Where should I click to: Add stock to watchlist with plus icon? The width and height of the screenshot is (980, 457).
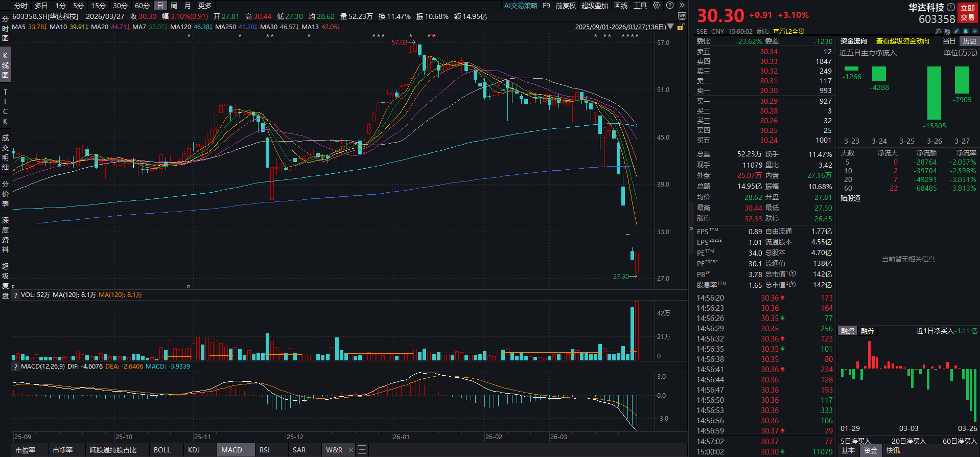point(974,32)
